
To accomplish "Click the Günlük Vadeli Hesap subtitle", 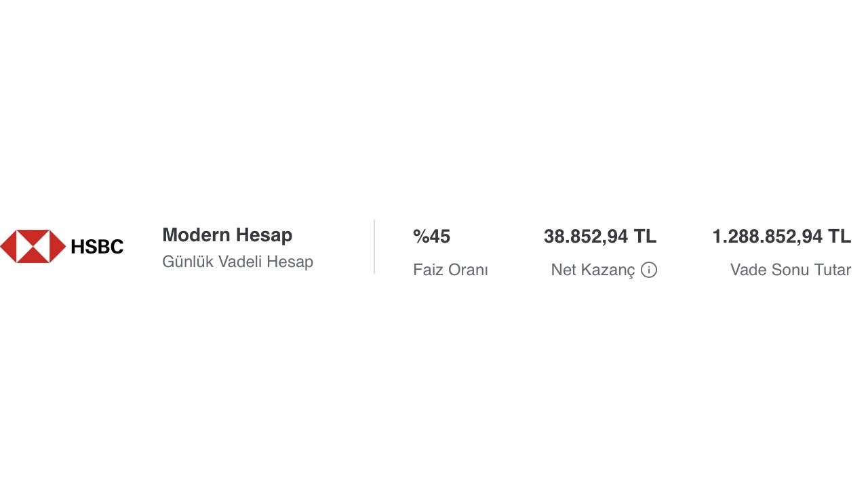I will pyautogui.click(x=237, y=262).
